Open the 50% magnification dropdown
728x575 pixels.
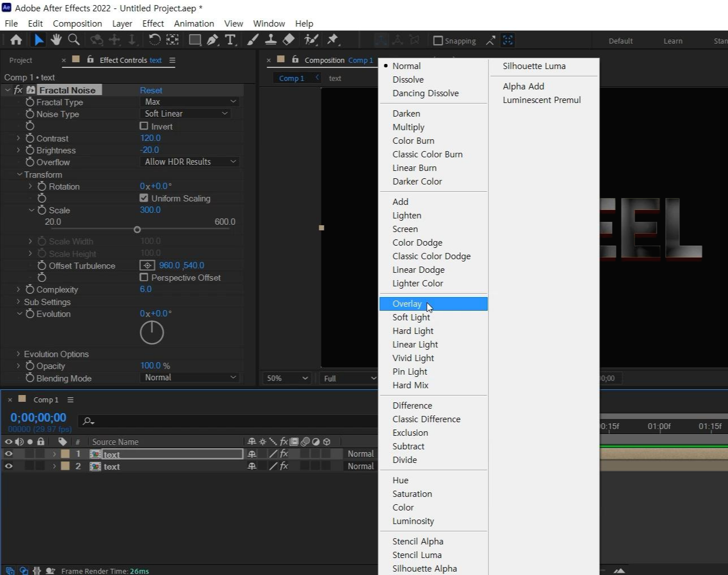click(x=288, y=378)
